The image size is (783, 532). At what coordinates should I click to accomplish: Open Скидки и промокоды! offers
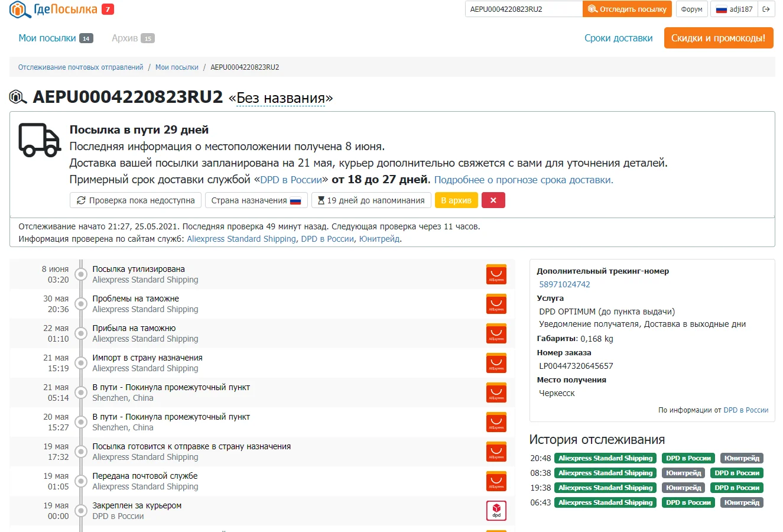click(719, 38)
